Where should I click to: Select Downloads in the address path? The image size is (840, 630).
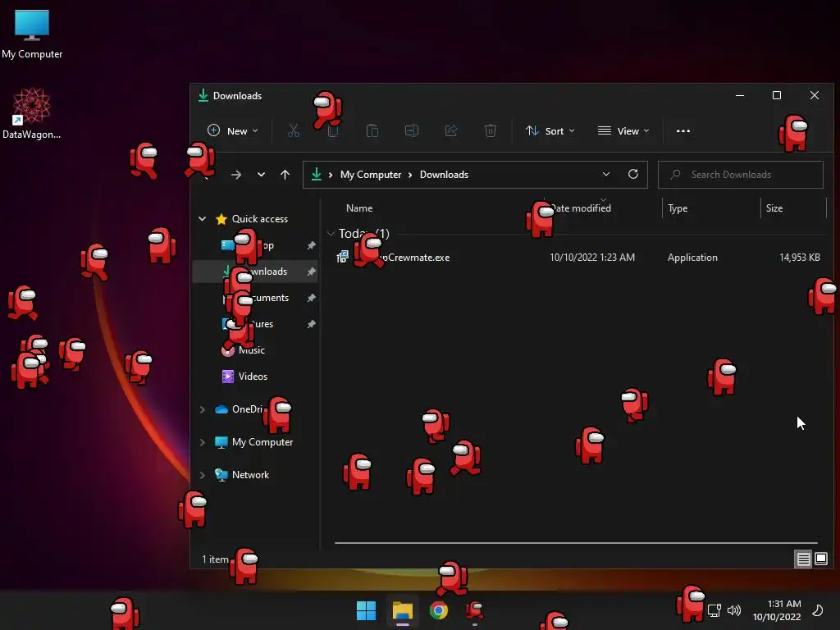[x=444, y=175]
